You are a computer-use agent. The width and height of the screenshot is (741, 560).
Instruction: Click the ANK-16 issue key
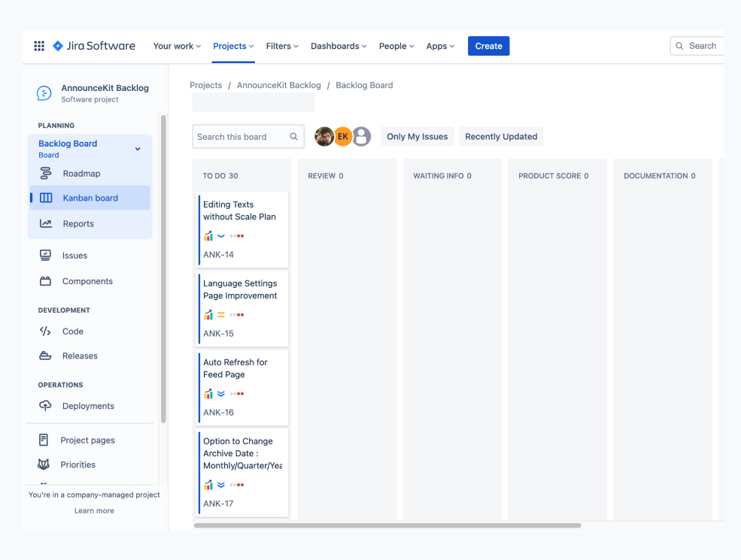pyautogui.click(x=218, y=412)
